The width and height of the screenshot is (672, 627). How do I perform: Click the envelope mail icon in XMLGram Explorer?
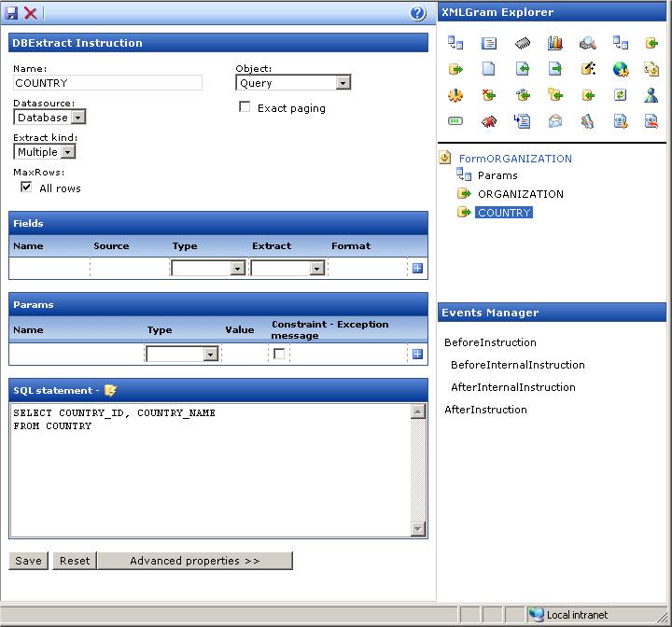click(554, 121)
